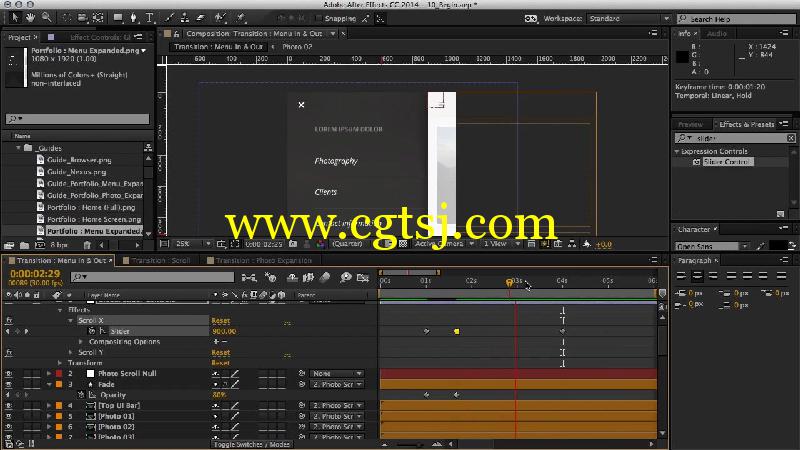
Task: Hide the Top UI Bar layer
Action: (x=9, y=406)
